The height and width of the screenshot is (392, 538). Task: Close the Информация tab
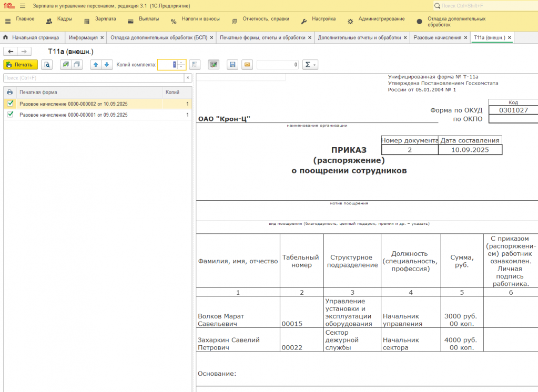coord(102,38)
